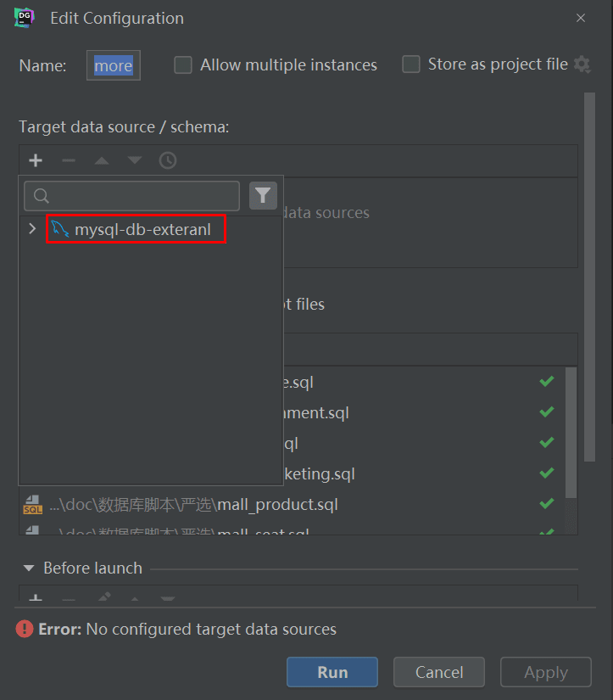613x700 pixels.
Task: Click the move down arrow in data source toolbar
Action: click(134, 160)
